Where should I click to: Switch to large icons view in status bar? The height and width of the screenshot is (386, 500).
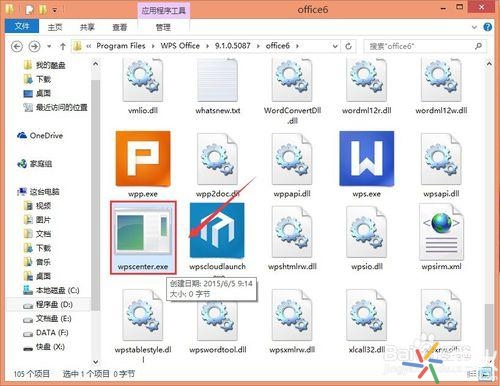pos(485,373)
